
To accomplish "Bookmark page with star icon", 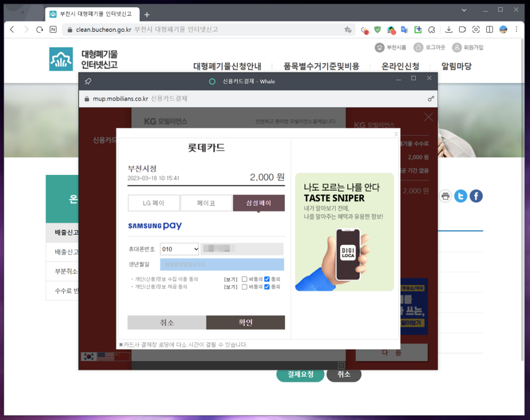I will tap(348, 30).
